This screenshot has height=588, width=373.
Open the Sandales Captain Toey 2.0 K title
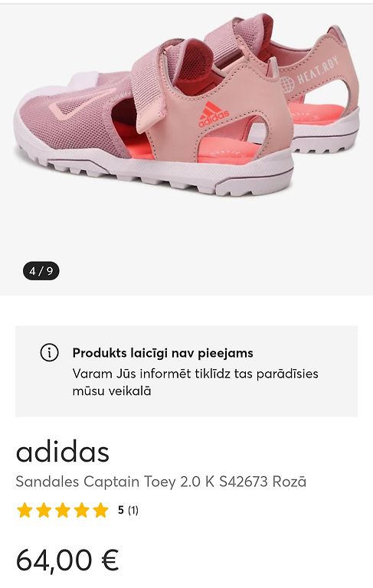coord(161,482)
